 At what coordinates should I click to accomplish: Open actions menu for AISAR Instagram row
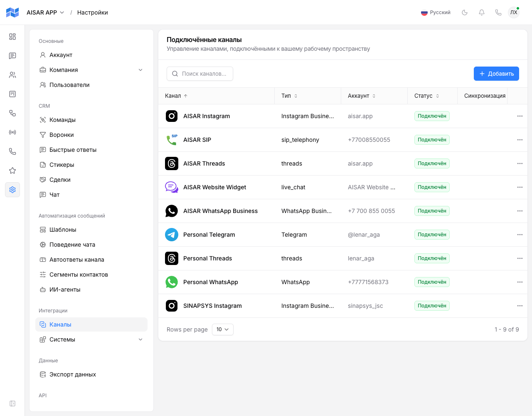pyautogui.click(x=520, y=116)
